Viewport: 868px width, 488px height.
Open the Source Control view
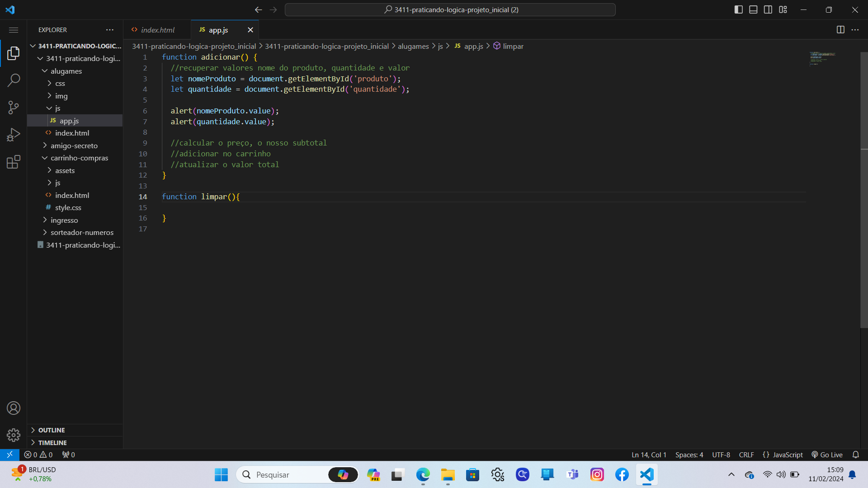(14, 108)
